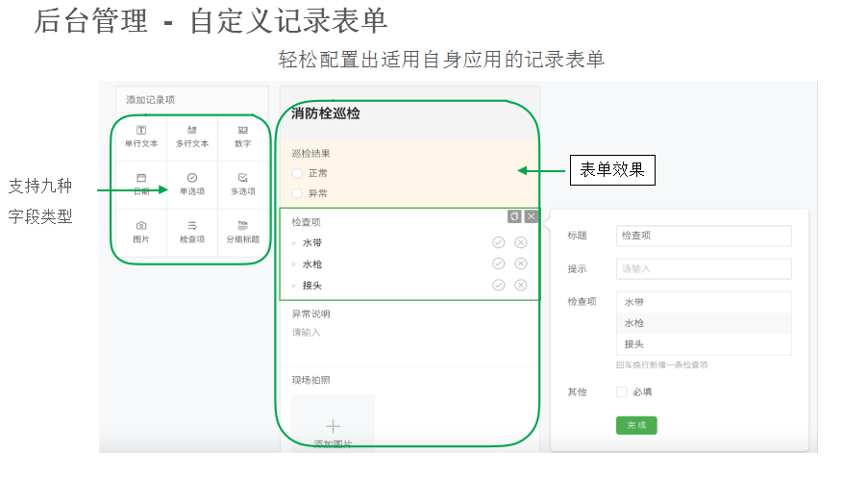This screenshot has height=477, width=868.
Task: Add a 分组标题 group title field
Action: 242,232
